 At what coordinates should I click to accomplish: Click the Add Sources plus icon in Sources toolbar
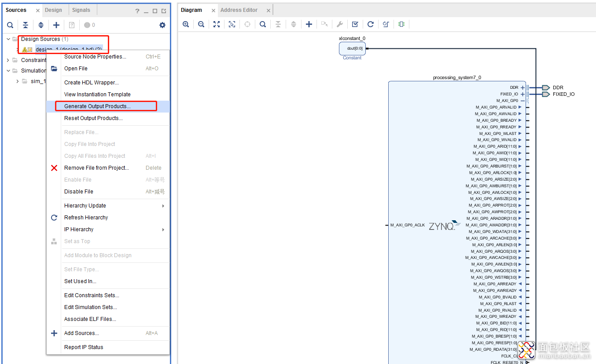[56, 25]
